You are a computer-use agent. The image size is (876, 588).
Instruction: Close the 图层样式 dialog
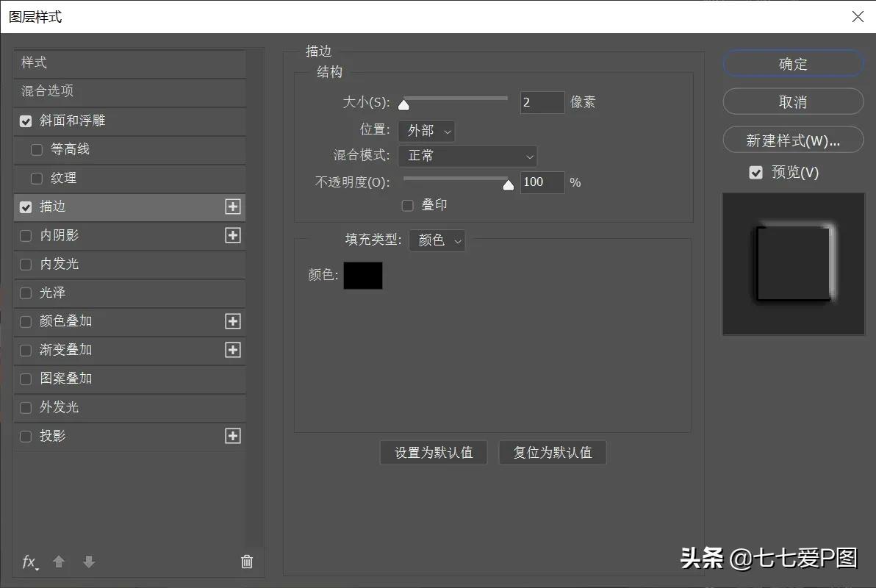click(858, 17)
